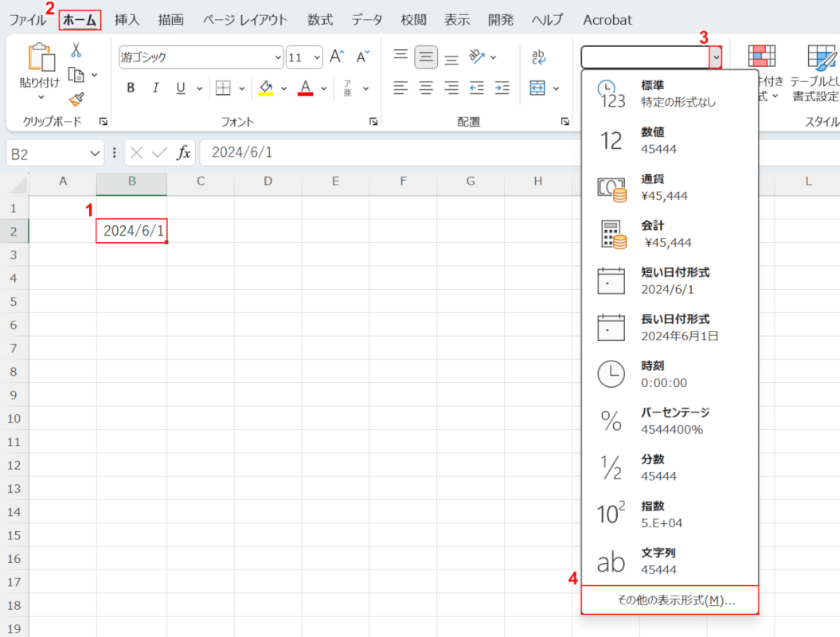The height and width of the screenshot is (637, 840).
Task: Expand the borders options arrow
Action: tap(241, 88)
